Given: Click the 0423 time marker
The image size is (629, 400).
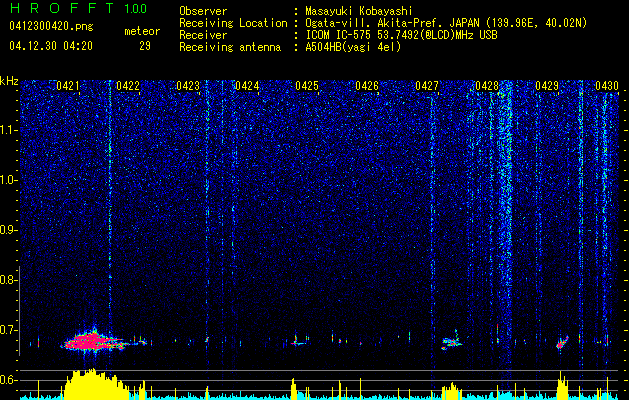Looking at the screenshot, I should tap(188, 85).
